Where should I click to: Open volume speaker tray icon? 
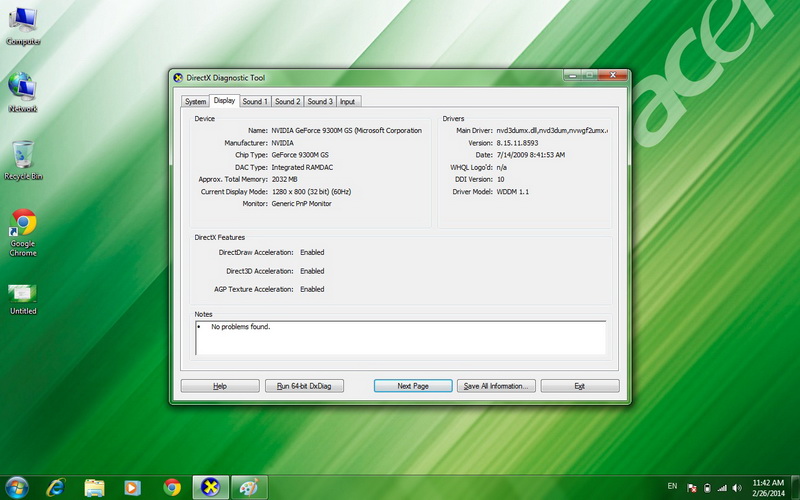point(737,488)
